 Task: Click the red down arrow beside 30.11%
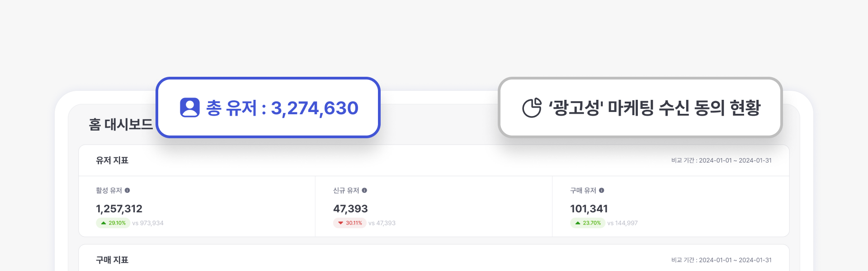[340, 223]
